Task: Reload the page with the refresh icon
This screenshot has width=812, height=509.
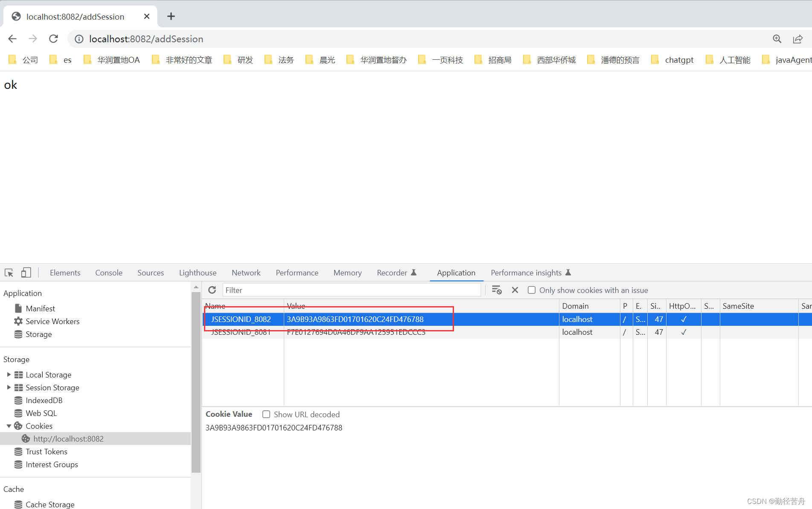Action: coord(53,39)
